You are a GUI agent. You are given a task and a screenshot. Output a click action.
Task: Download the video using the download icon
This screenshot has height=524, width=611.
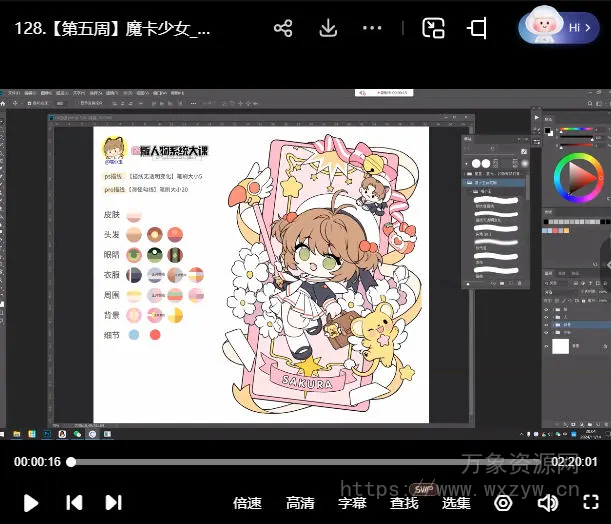click(328, 28)
